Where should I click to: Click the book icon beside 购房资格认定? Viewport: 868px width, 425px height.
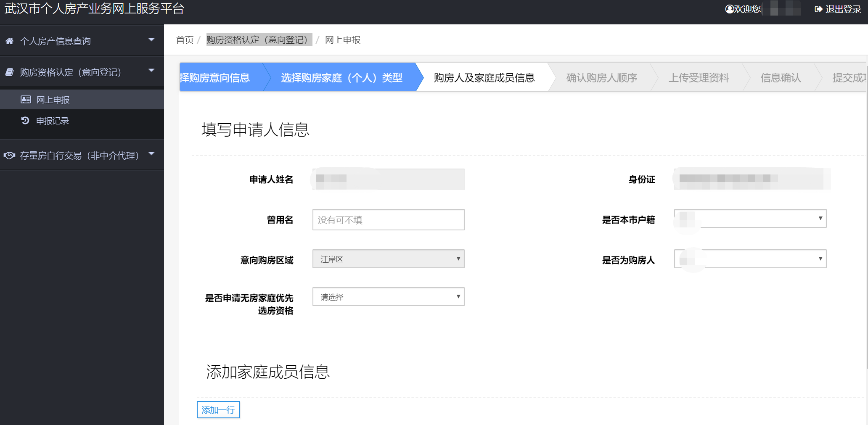9,72
